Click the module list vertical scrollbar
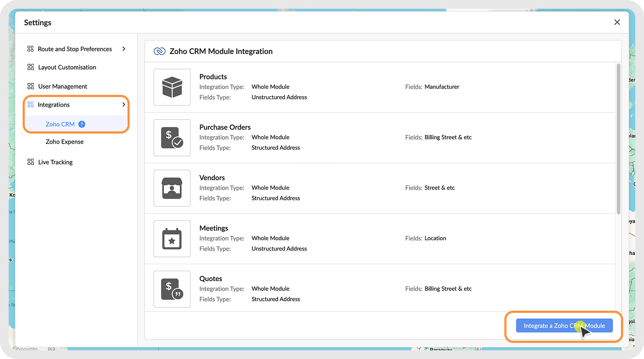 [x=618, y=139]
